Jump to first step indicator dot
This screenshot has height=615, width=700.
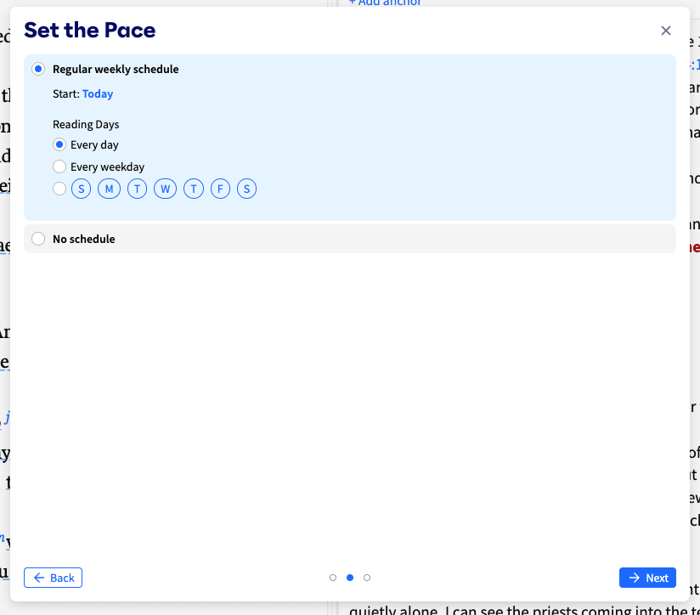coord(333,578)
